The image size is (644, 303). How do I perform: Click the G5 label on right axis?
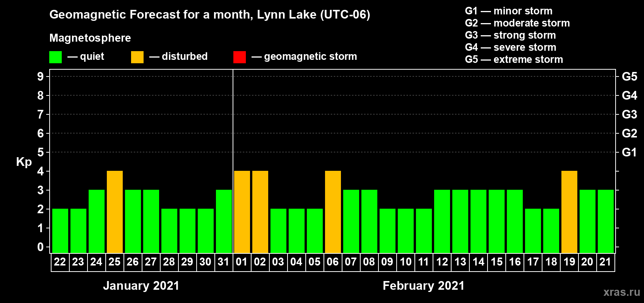(630, 77)
